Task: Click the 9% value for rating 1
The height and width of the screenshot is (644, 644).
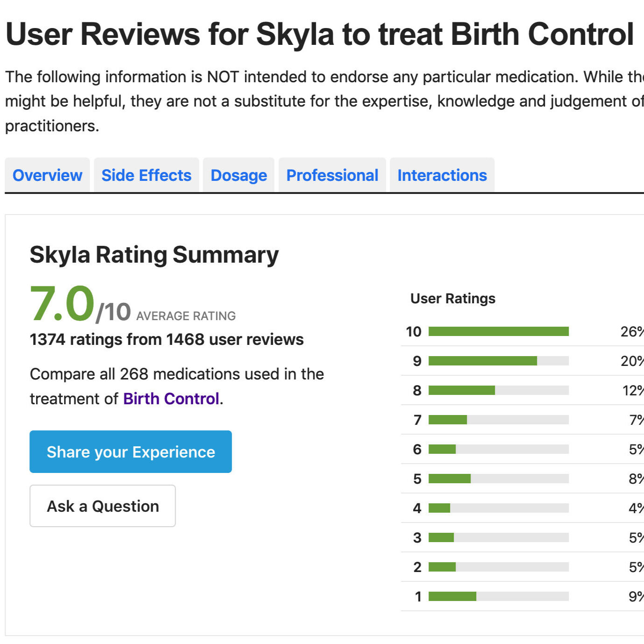Action: pyautogui.click(x=636, y=596)
